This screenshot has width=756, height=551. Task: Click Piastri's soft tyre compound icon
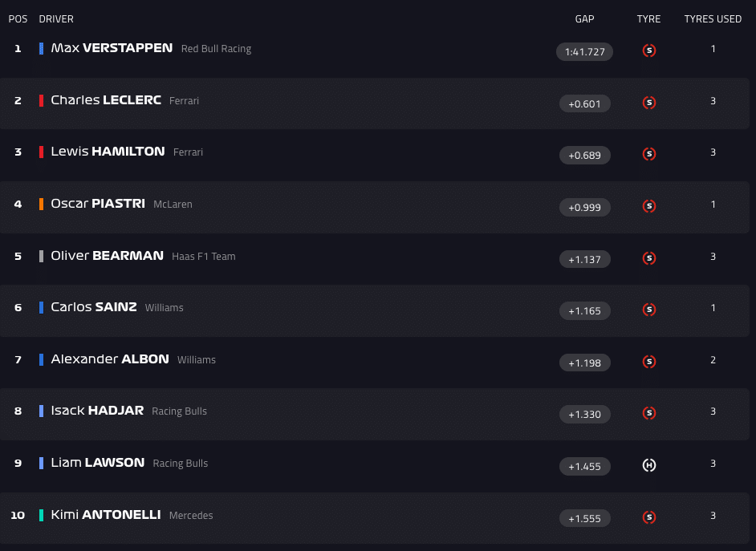648,206
